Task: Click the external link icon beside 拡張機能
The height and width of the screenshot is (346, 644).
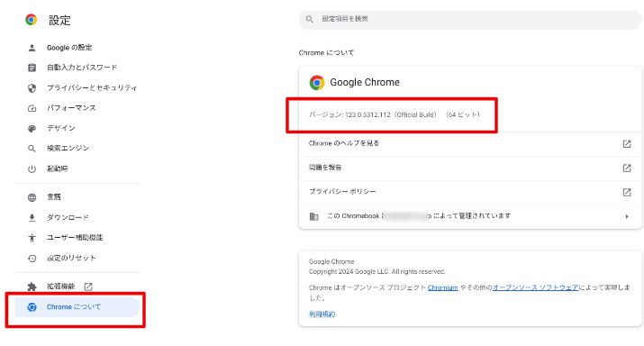Action: click(88, 287)
